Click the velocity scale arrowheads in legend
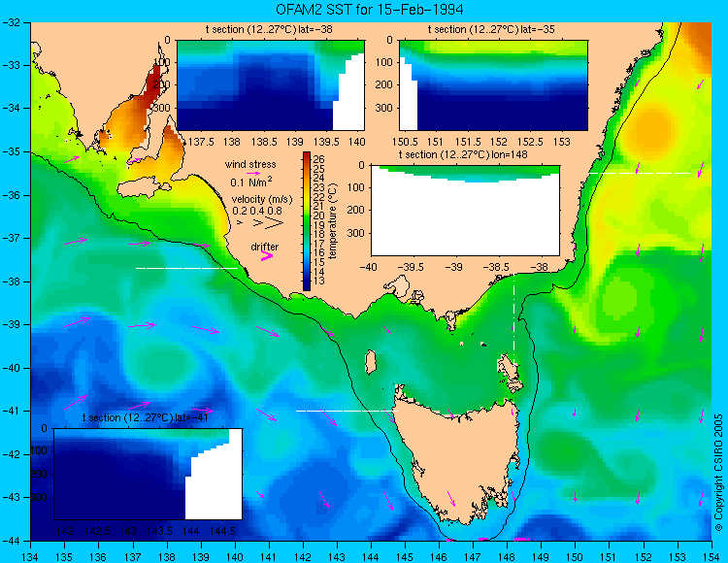728x563 pixels. [261, 223]
